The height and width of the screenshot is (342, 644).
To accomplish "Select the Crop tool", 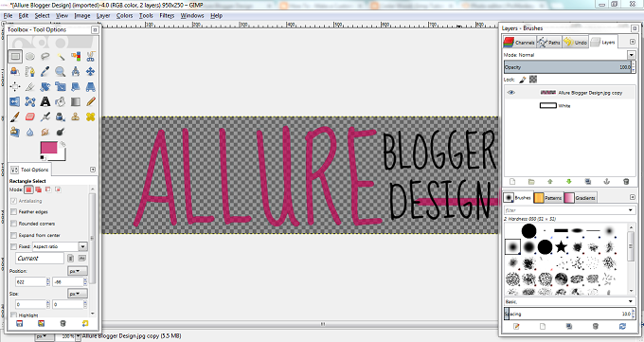I will (30, 87).
